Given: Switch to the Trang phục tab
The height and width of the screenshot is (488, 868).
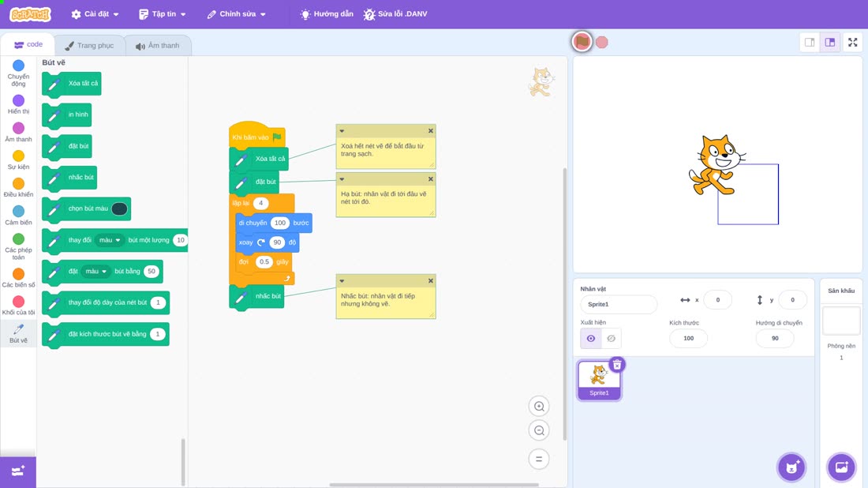Looking at the screenshot, I should (x=89, y=46).
